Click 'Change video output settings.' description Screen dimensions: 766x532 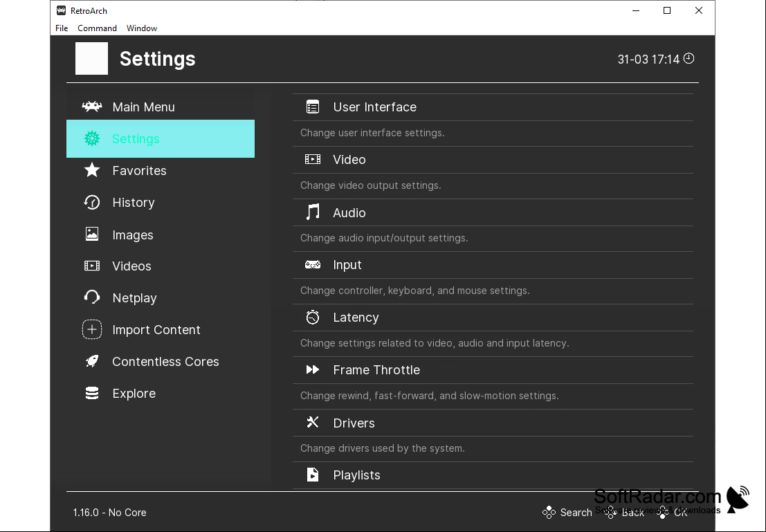point(370,185)
